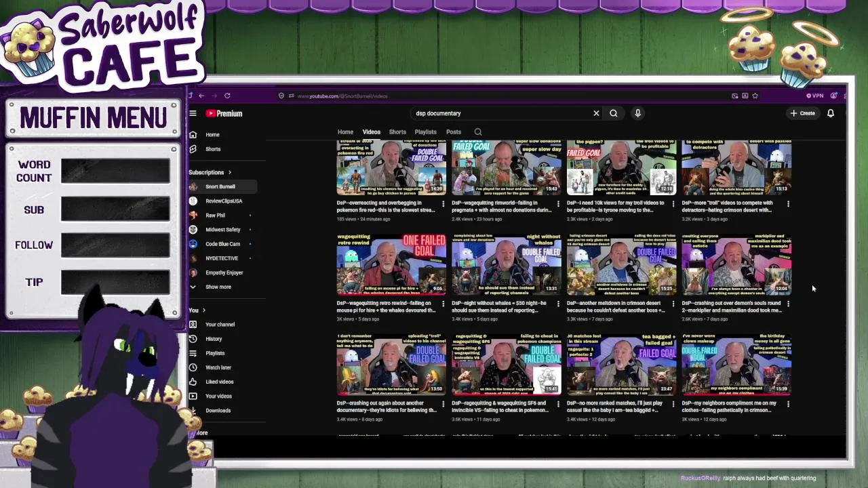Open the channel Posts tab
This screenshot has width=868, height=488.
point(454,132)
